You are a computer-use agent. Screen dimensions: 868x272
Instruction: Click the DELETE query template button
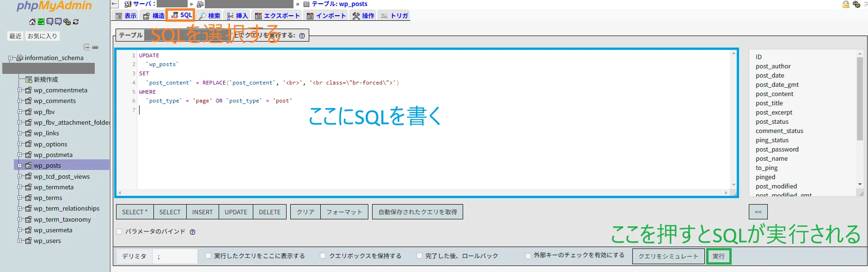(x=269, y=212)
